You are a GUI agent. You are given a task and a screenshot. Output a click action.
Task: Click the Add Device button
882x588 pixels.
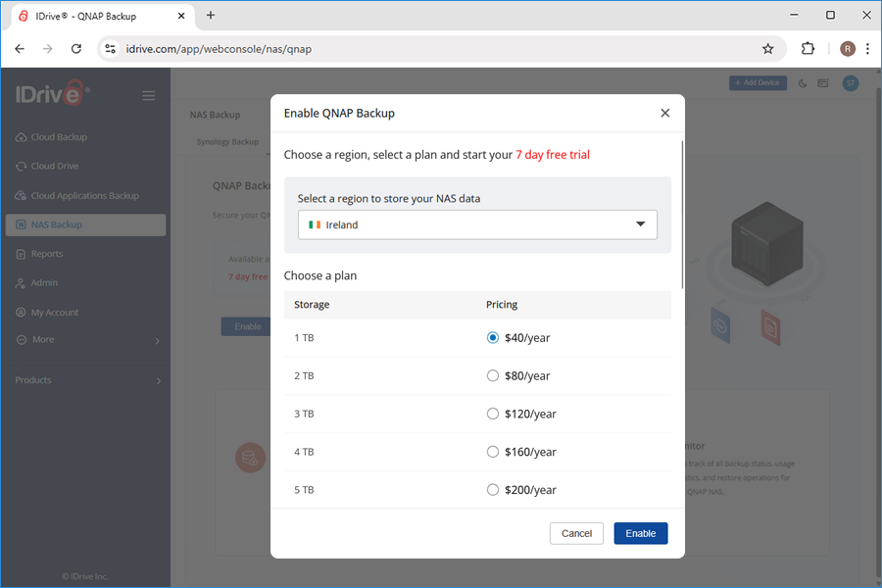coord(758,82)
